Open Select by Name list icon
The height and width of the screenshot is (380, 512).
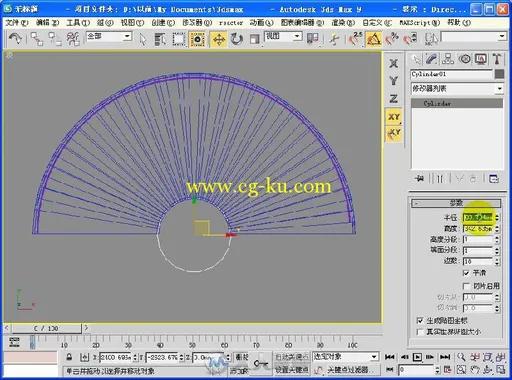point(160,40)
